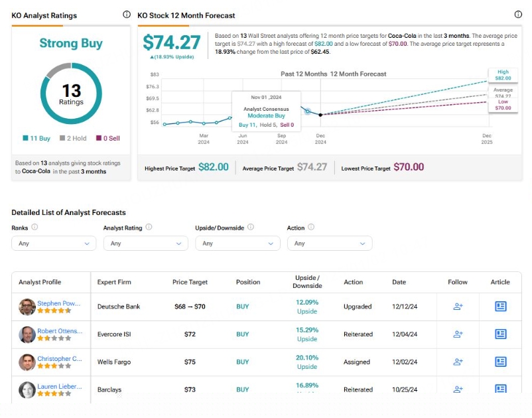This screenshot has width=532, height=418.
Task: Click the highlighted Nov 2024 chart point
Action: (x=308, y=111)
